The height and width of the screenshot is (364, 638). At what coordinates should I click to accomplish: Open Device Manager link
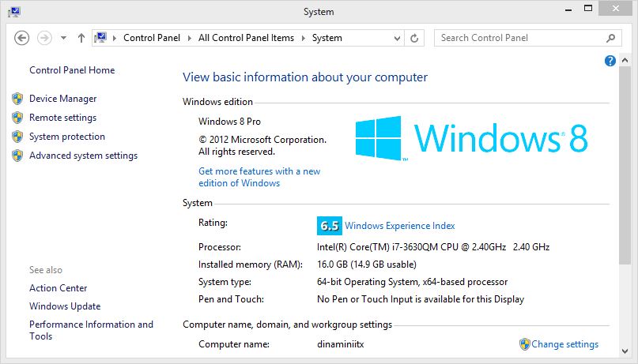(62, 99)
